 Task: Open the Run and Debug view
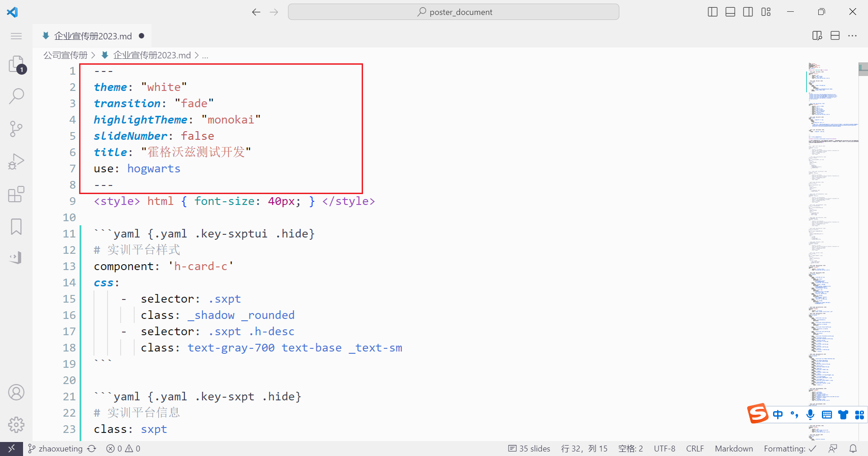tap(16, 161)
